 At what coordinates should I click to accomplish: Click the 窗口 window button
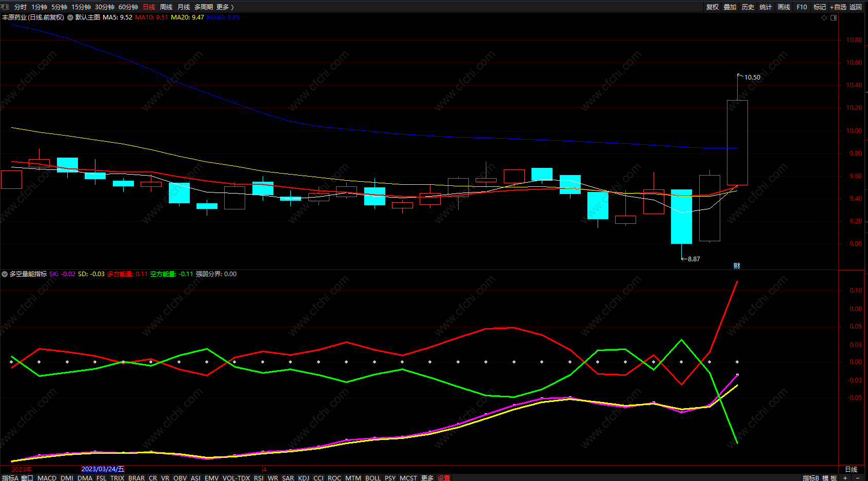click(x=27, y=478)
